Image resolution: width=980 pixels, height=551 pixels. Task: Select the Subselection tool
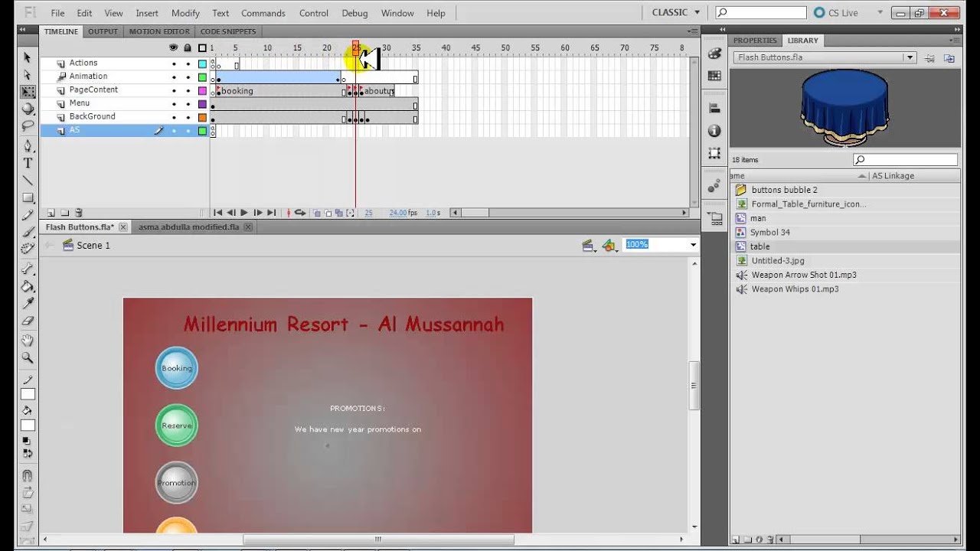tap(28, 75)
